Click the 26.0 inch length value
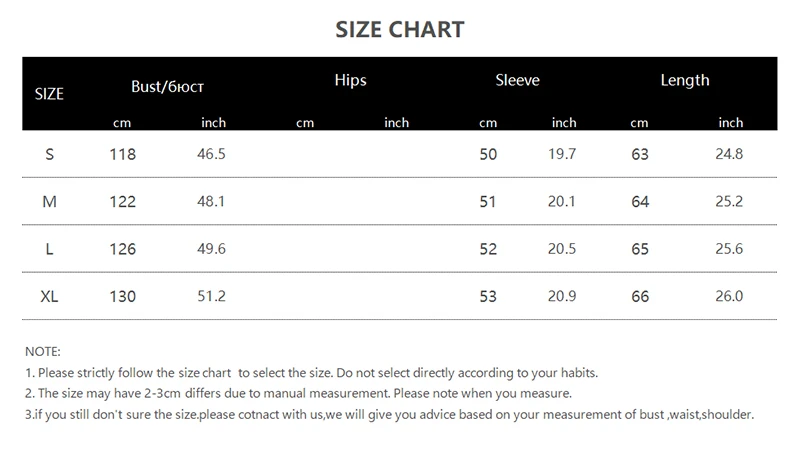Image resolution: width=800 pixels, height=451 pixels. [x=730, y=296]
